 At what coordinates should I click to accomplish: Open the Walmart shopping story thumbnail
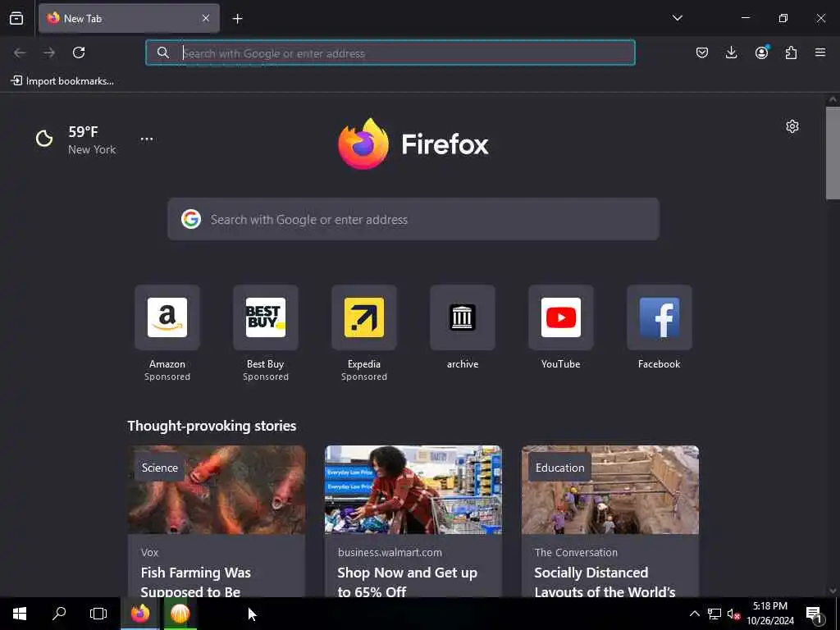click(413, 490)
